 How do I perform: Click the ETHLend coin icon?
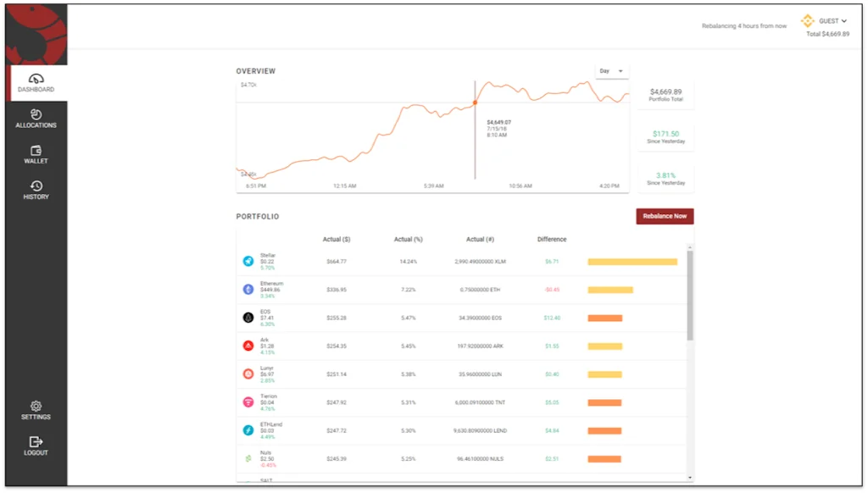247,430
